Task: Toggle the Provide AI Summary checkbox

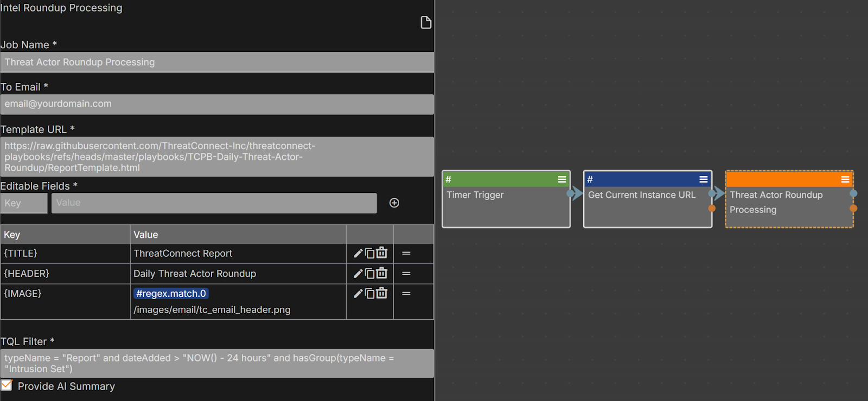Action: (7, 385)
